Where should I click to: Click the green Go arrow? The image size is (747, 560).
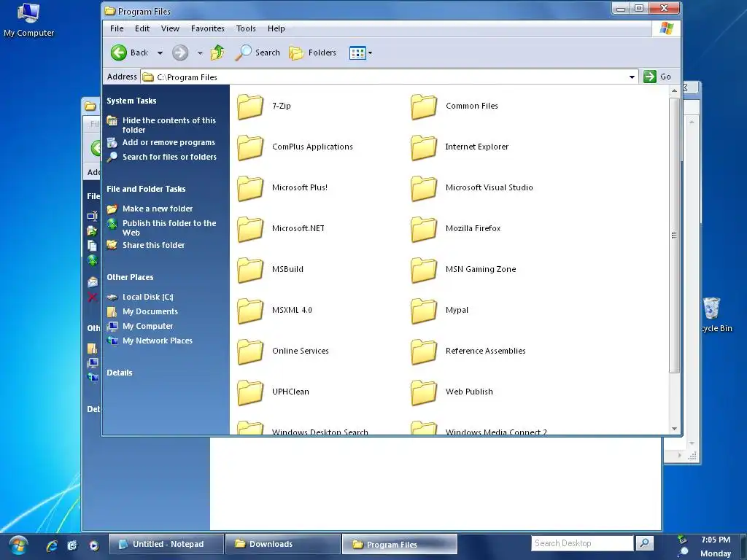click(x=650, y=77)
